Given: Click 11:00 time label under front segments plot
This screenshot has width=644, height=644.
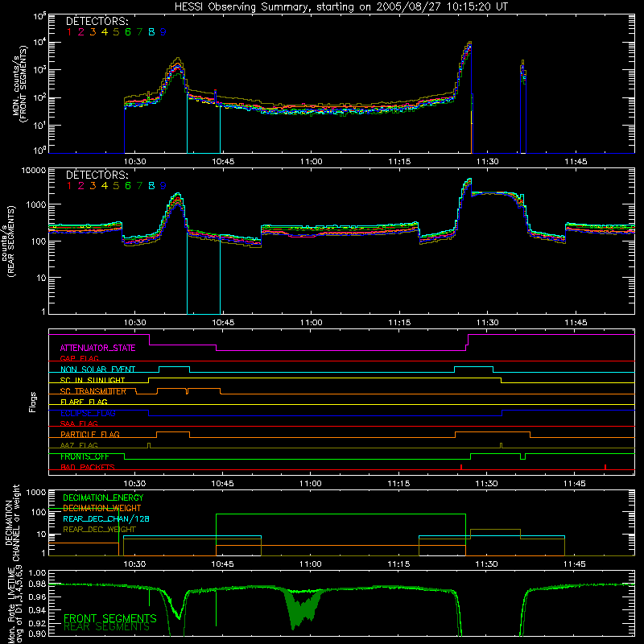Looking at the screenshot, I should click(x=311, y=162).
